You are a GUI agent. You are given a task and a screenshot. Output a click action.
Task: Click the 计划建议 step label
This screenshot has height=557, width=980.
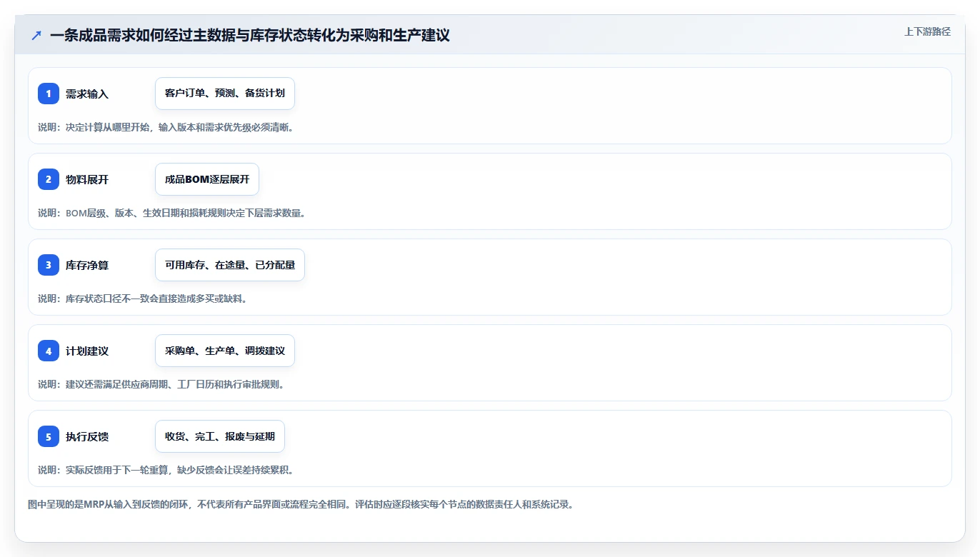click(x=87, y=351)
